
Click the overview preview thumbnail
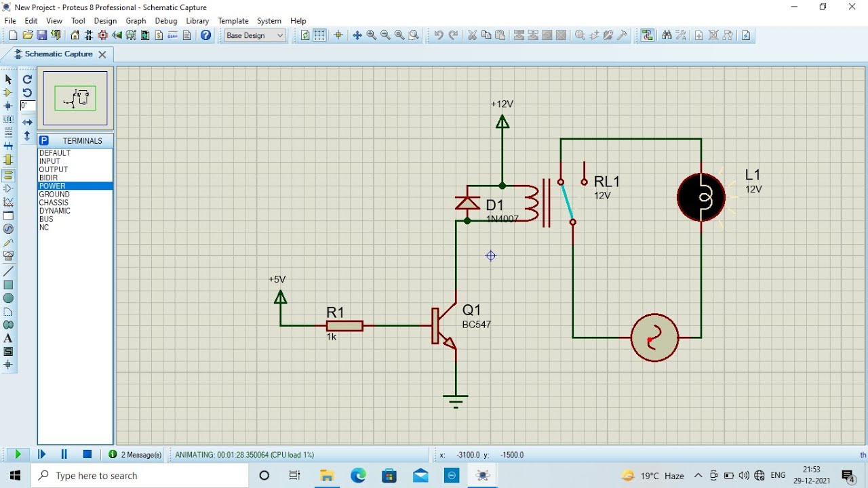pos(75,98)
